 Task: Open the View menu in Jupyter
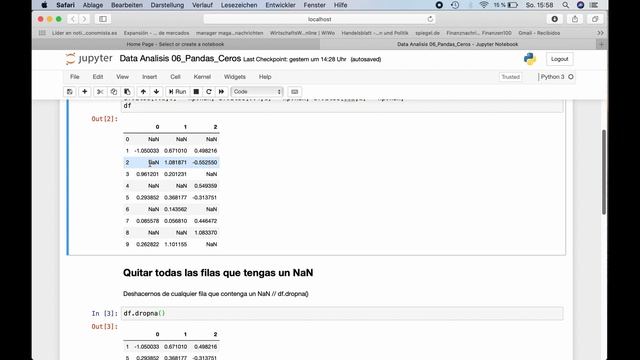122,77
